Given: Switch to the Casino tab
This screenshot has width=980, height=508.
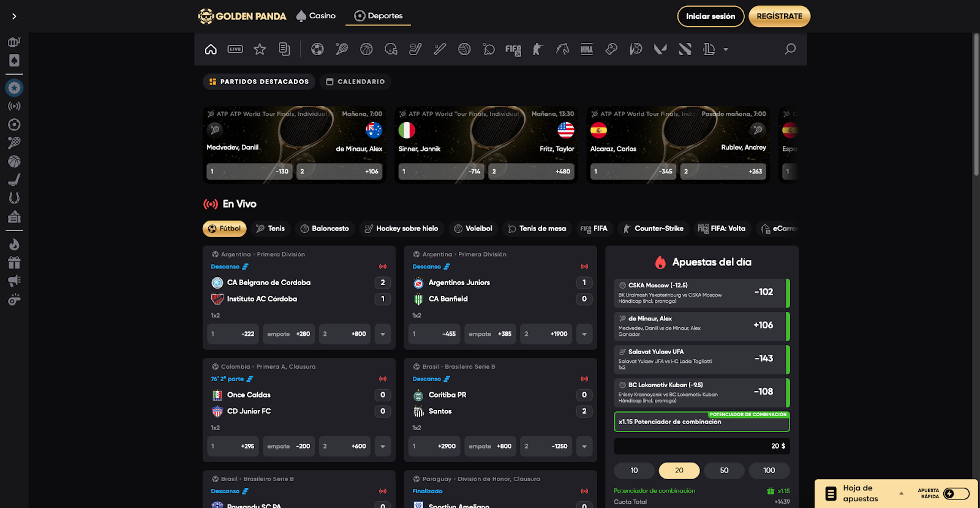Looking at the screenshot, I should (x=316, y=16).
